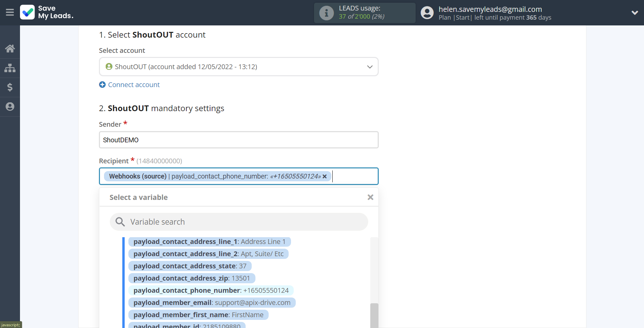
Task: Remove the phone number tag from Recipient
Action: tap(325, 177)
